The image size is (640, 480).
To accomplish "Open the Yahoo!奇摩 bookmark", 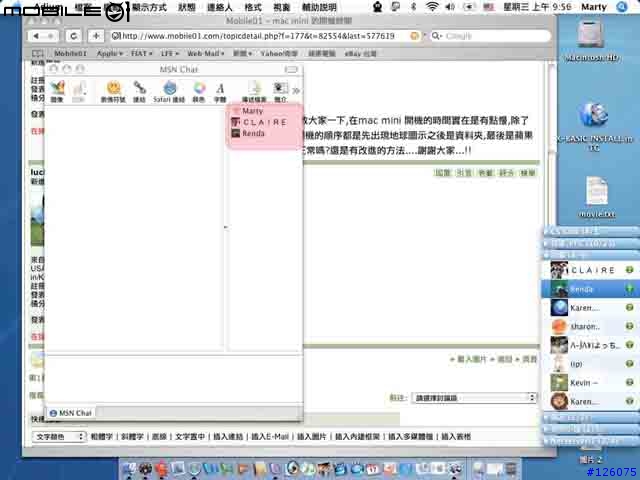I will click(279, 53).
